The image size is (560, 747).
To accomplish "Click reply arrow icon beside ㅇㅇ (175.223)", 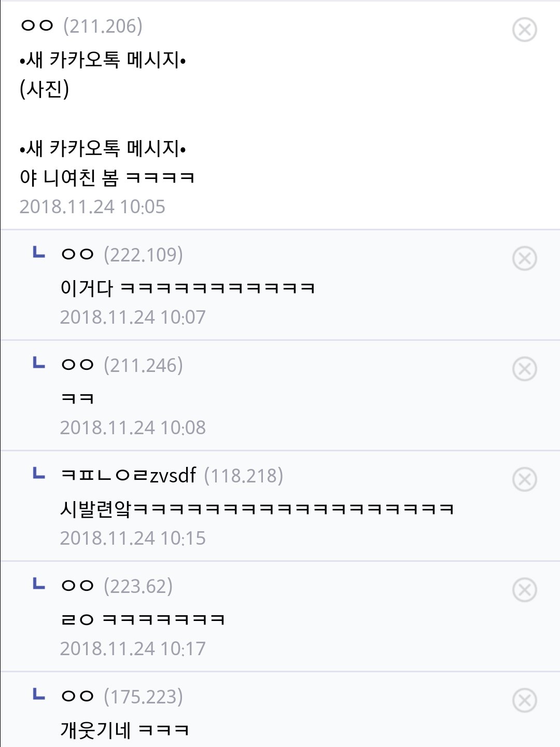I will [x=39, y=695].
